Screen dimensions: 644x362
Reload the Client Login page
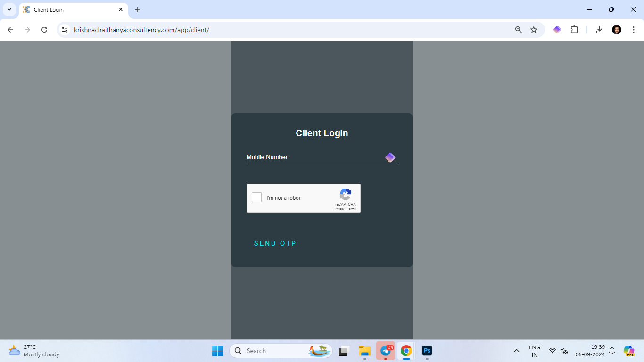pyautogui.click(x=44, y=30)
